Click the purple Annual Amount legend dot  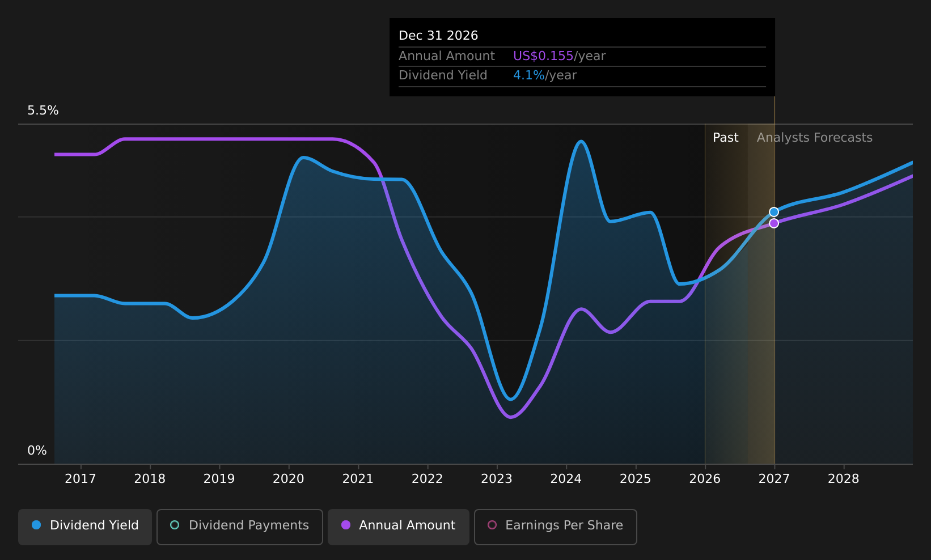point(346,525)
